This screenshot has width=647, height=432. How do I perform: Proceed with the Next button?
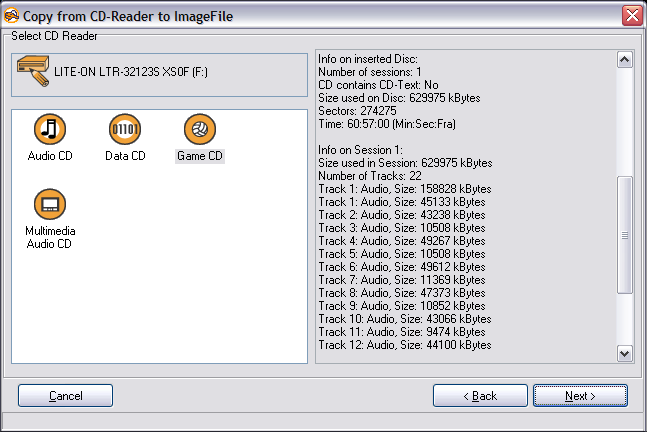(580, 396)
